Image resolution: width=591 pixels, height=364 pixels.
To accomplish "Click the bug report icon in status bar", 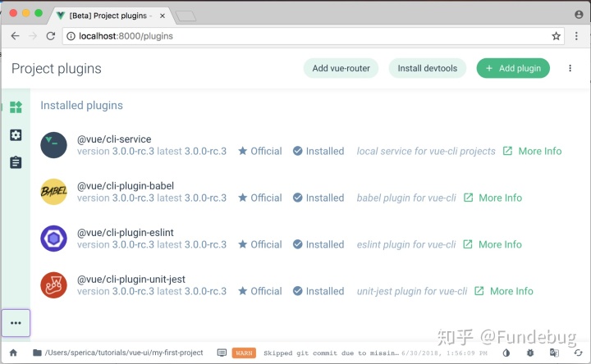I will [530, 353].
